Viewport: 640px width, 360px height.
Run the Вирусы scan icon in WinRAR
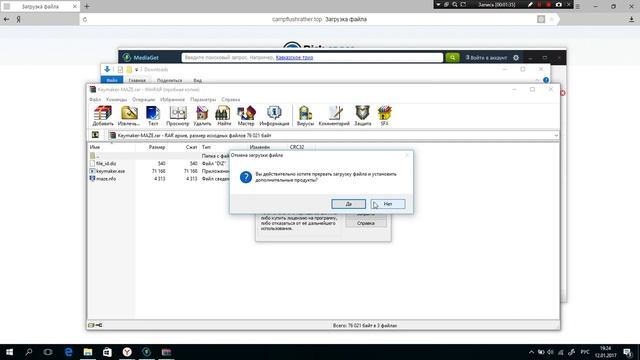pyautogui.click(x=305, y=116)
